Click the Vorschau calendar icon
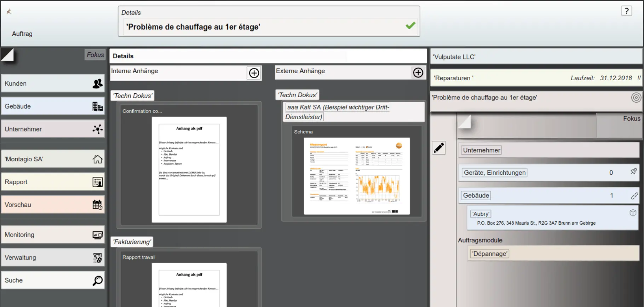Viewport: 644px width, 307px height. pyautogui.click(x=97, y=205)
